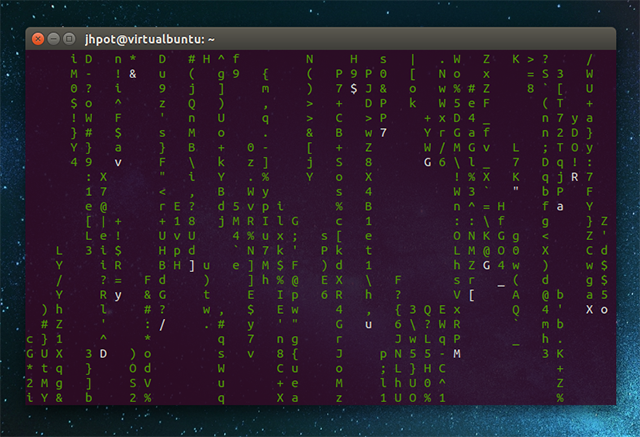
Task: Click the white lowercase v character
Action: [x=118, y=162]
